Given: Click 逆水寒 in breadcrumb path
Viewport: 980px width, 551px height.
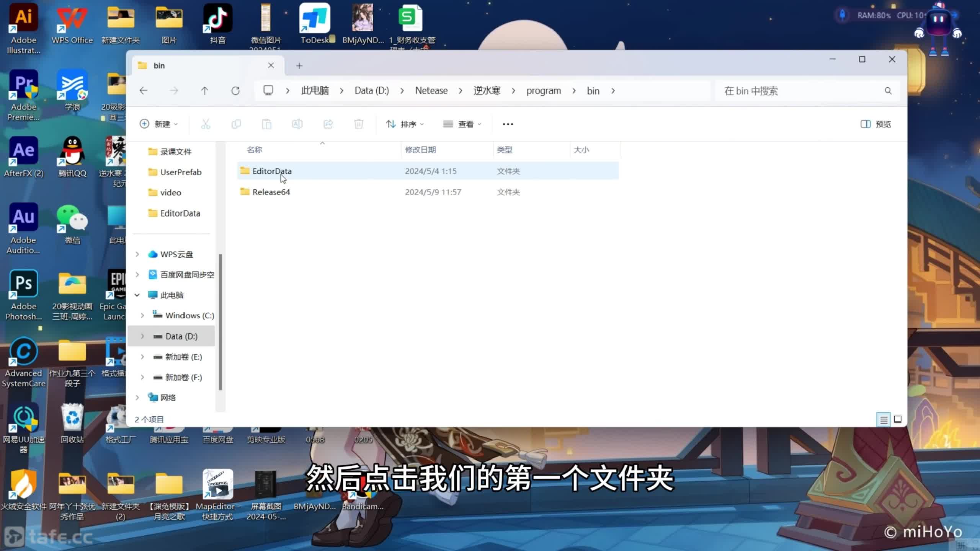Looking at the screenshot, I should click(487, 91).
